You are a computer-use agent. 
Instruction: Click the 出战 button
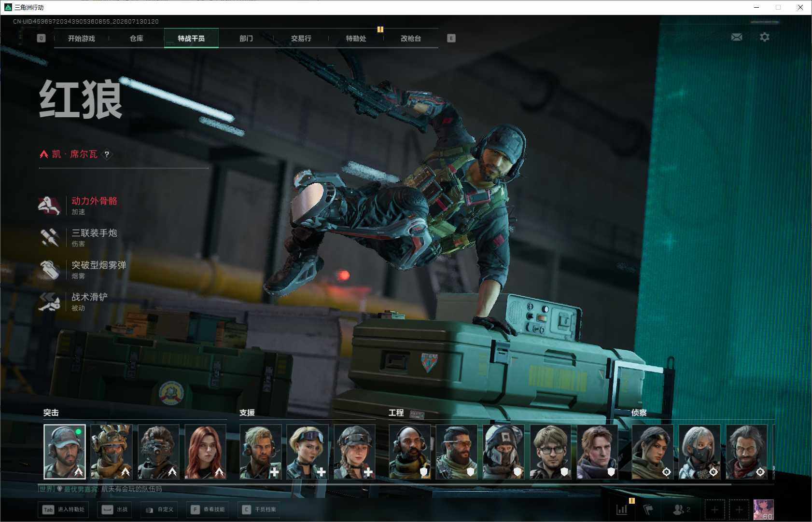click(115, 509)
